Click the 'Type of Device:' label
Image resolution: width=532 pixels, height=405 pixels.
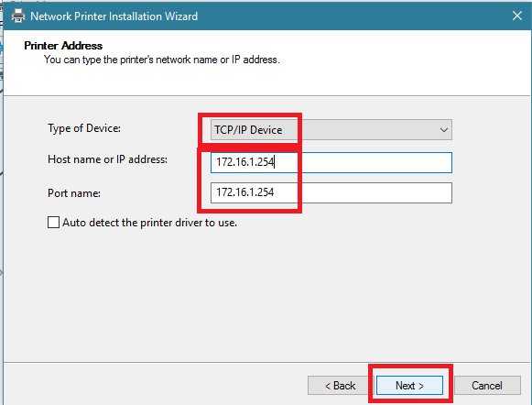[84, 128]
